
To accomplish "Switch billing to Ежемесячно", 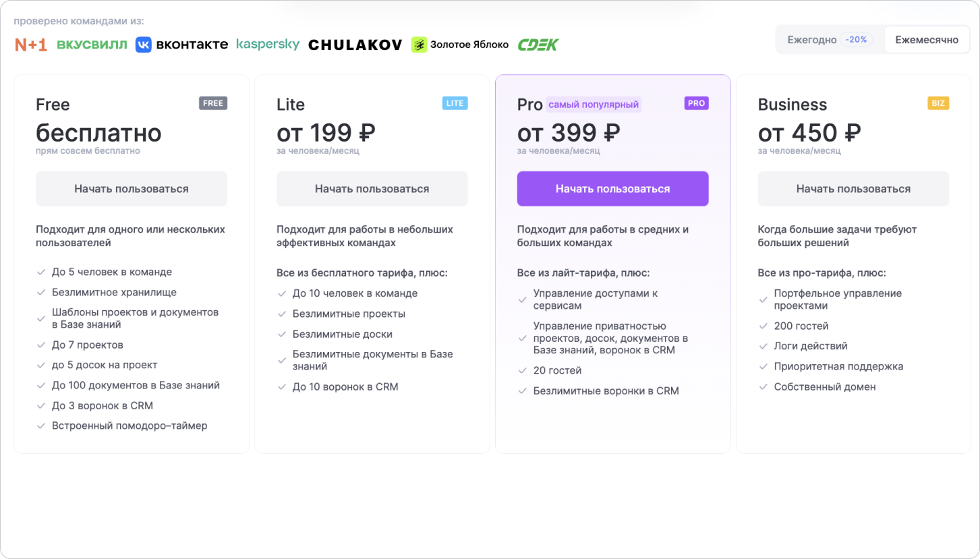I will coord(927,40).
